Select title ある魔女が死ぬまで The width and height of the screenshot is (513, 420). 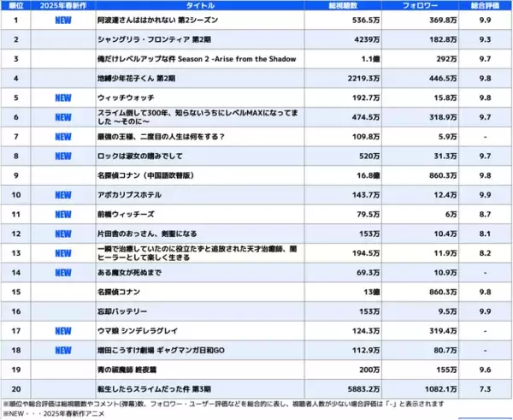pos(129,273)
